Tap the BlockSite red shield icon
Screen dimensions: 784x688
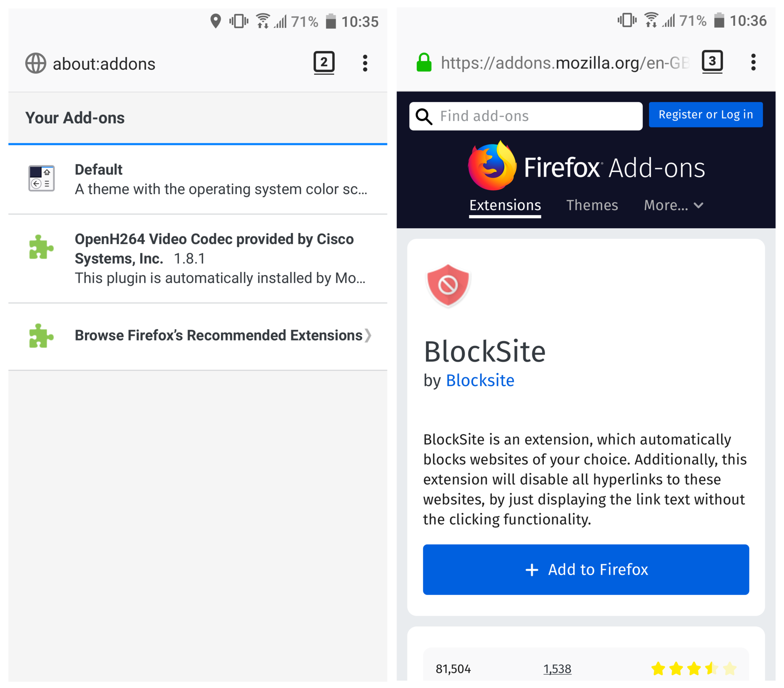448,285
